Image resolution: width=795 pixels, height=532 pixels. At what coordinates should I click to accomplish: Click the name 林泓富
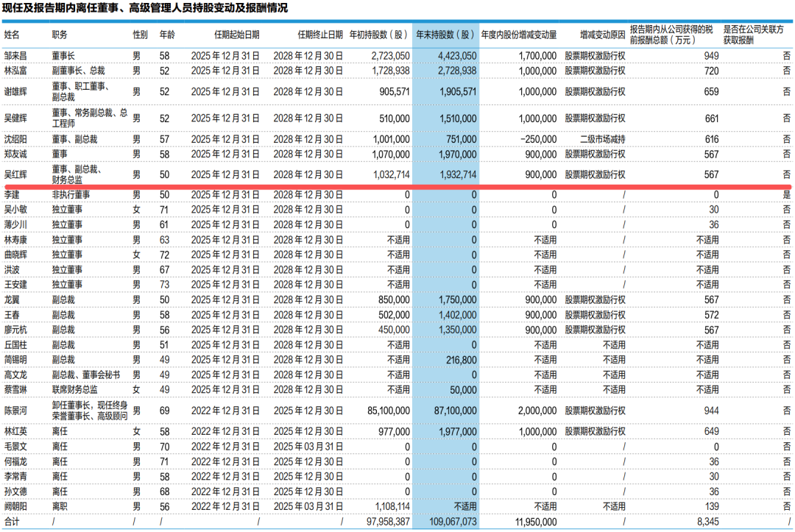[15, 71]
